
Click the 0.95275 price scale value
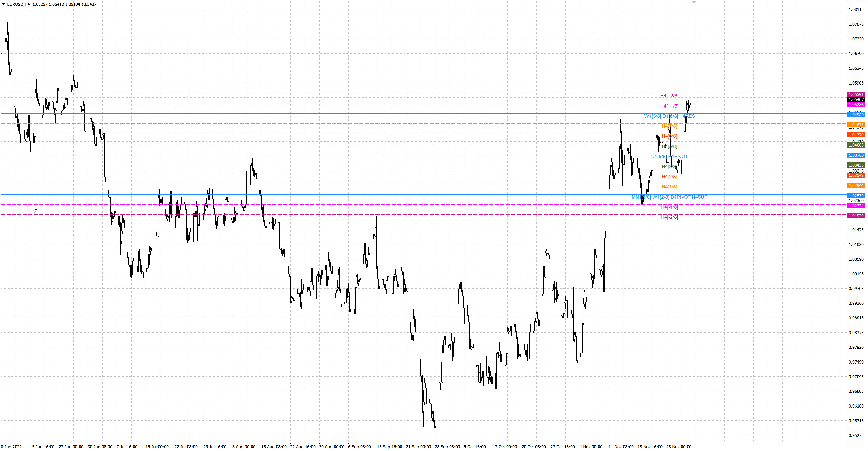pos(856,435)
